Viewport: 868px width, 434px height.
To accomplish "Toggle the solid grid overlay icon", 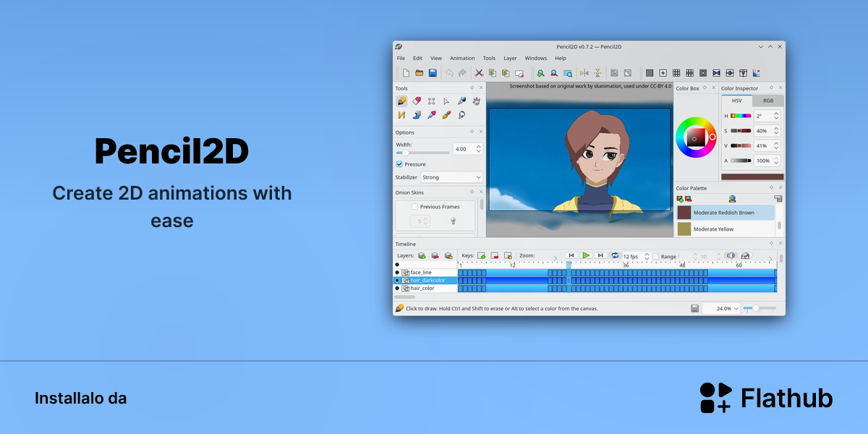I will click(x=650, y=73).
